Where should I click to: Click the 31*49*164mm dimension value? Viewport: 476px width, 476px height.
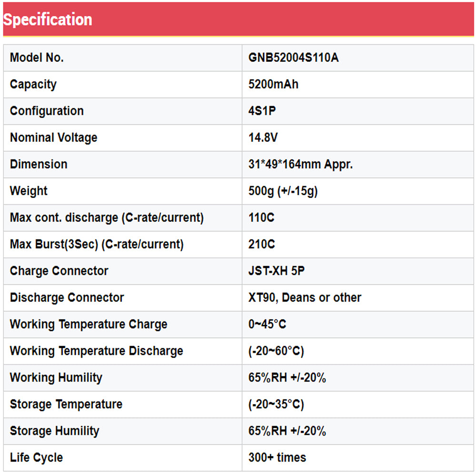point(300,165)
